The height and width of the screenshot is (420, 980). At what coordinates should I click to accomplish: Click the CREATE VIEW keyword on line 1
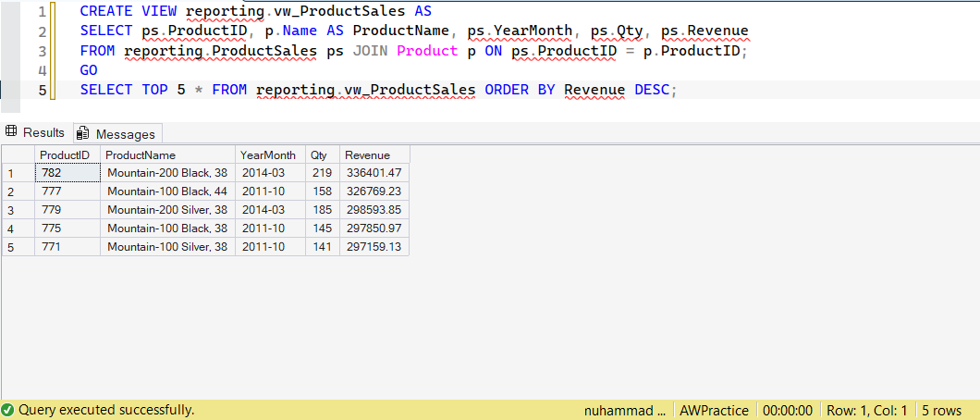pyautogui.click(x=129, y=11)
